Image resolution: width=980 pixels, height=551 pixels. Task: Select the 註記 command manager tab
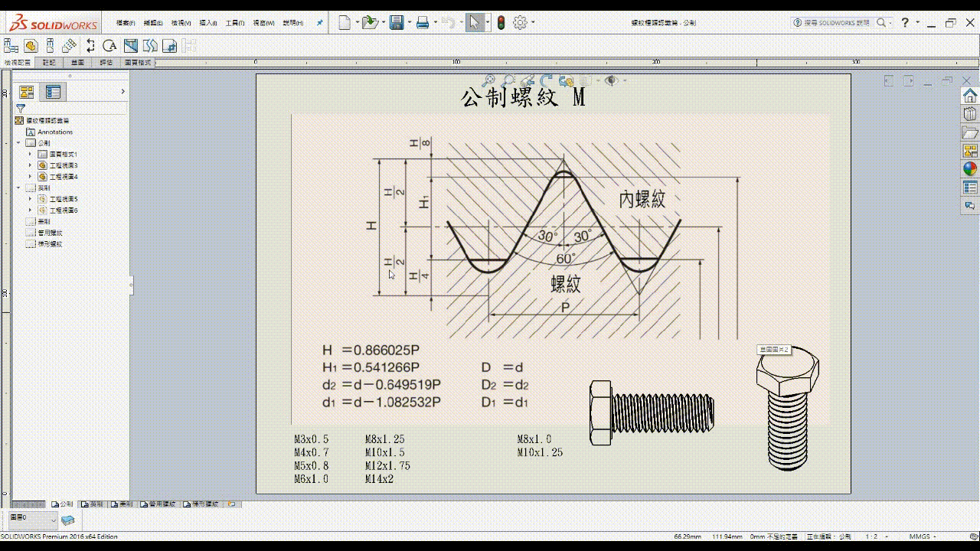click(49, 63)
